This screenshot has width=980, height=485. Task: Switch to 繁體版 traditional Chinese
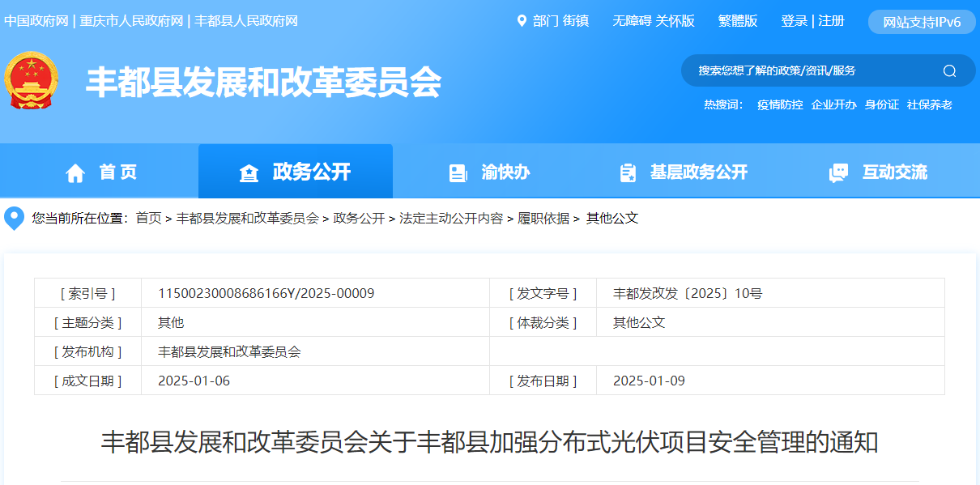(x=737, y=21)
